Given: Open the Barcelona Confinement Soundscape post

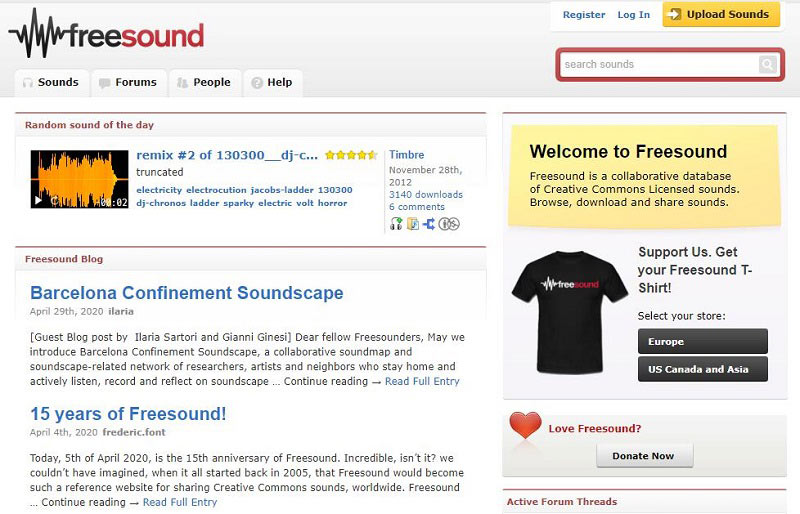Looking at the screenshot, I should coord(187,293).
